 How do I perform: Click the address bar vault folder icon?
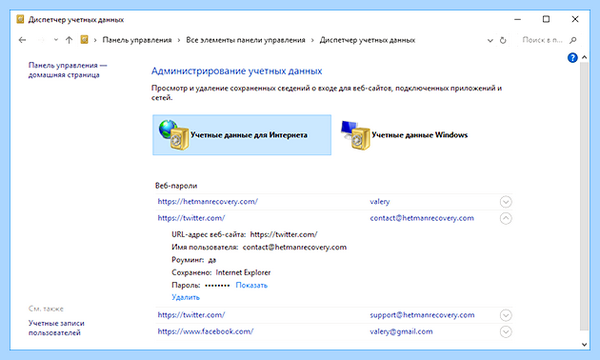84,39
